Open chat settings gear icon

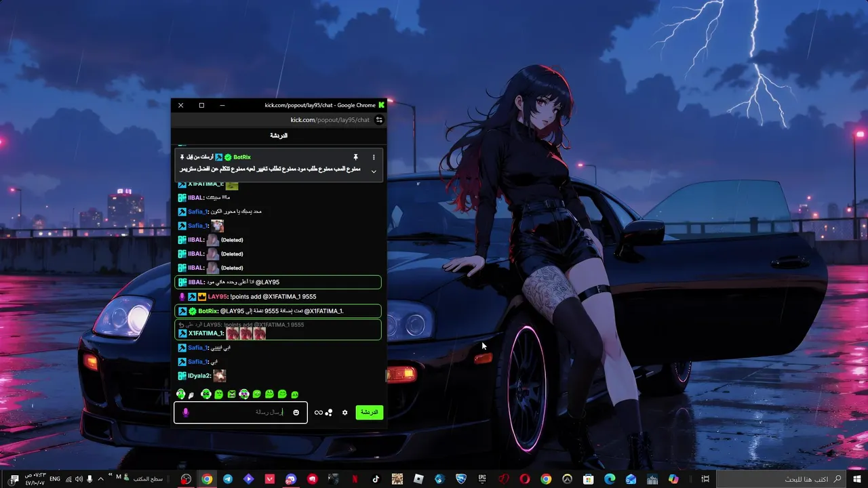pos(344,412)
